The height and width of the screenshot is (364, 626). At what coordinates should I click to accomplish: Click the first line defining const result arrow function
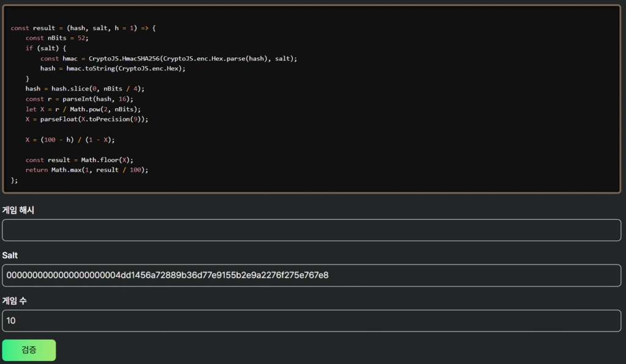pos(83,28)
